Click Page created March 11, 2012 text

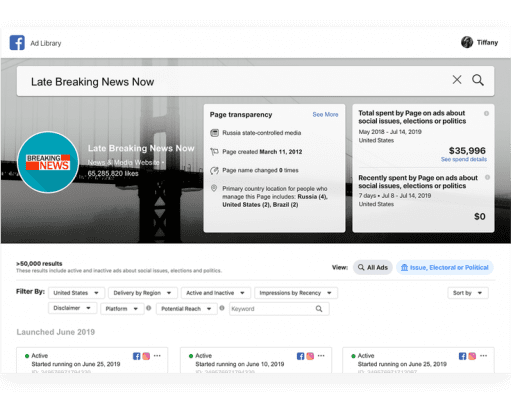click(262, 152)
